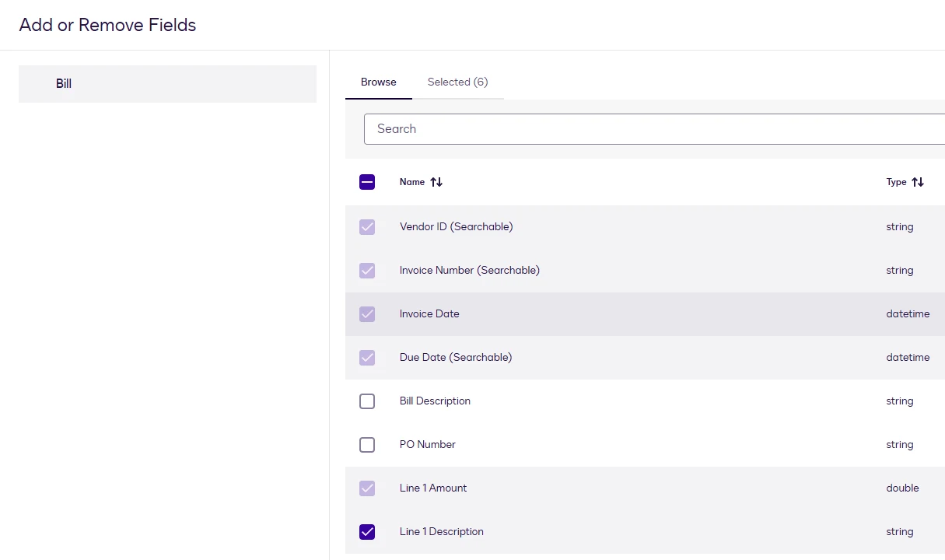Open the Selected (6) tab
Screen dimensions: 945x560
(x=458, y=82)
